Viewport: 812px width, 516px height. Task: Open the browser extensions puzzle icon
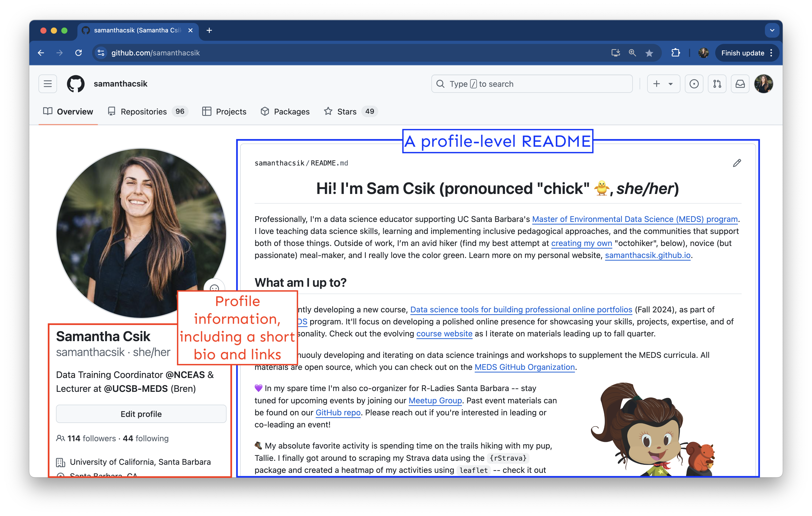675,53
